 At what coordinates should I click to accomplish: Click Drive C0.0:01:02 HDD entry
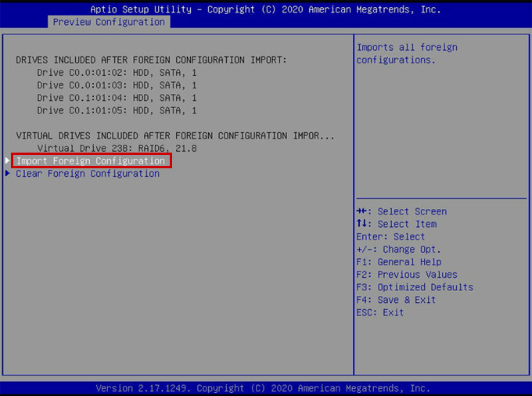point(117,73)
